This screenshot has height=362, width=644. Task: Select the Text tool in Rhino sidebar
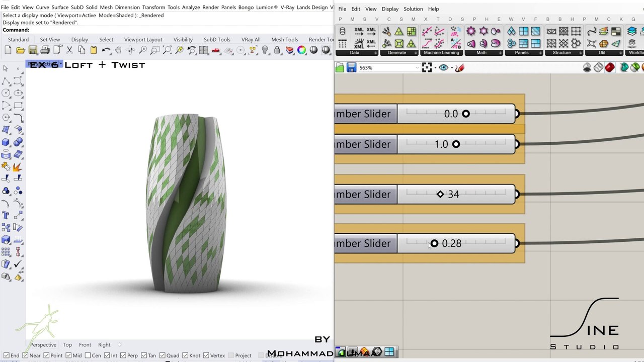[6, 215]
